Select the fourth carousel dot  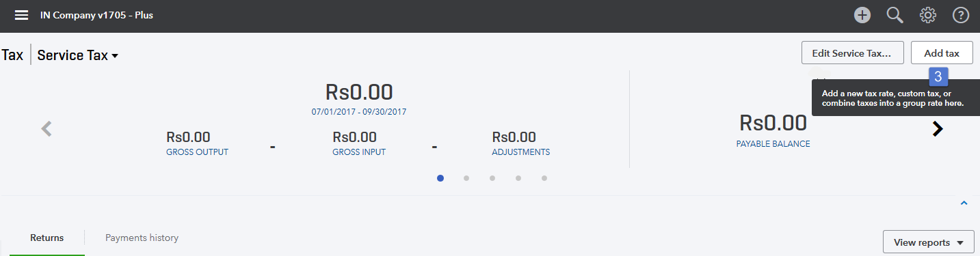518,178
